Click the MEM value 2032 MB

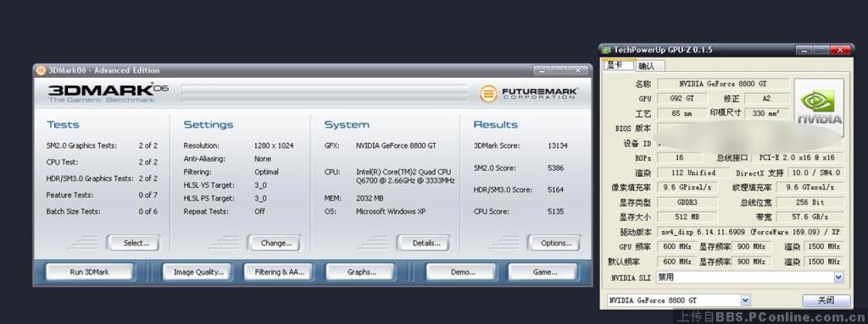coord(370,199)
